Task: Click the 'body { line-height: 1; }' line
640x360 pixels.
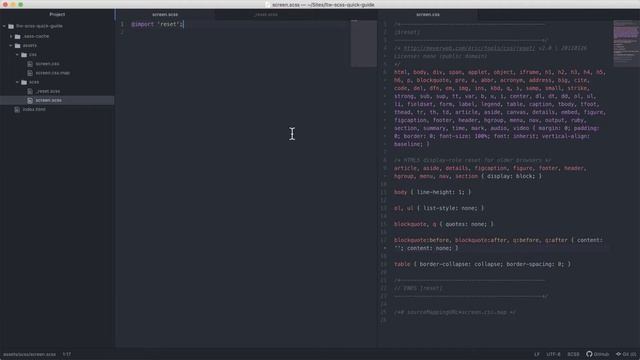Action: [x=432, y=192]
